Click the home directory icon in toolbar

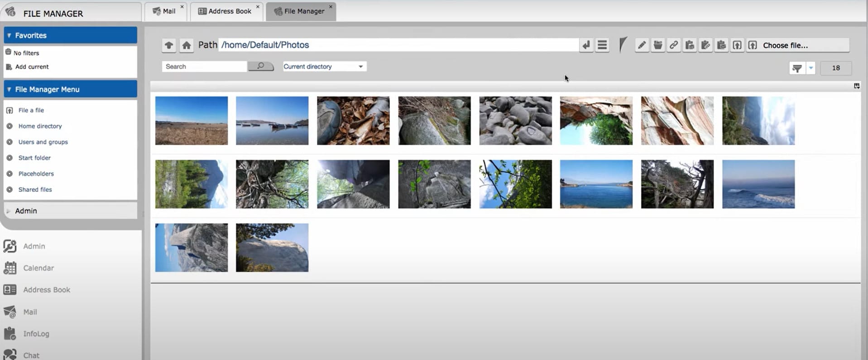[x=186, y=45]
